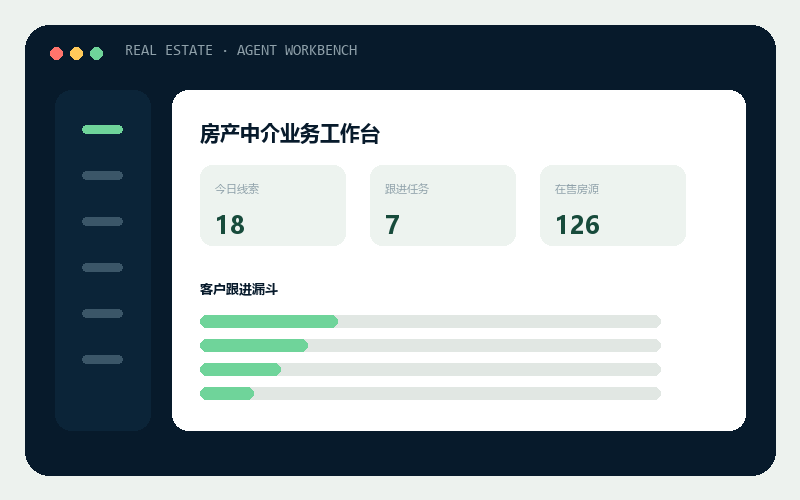Select the second sidebar menu bar
Screen dimensions: 800x500
point(103,176)
